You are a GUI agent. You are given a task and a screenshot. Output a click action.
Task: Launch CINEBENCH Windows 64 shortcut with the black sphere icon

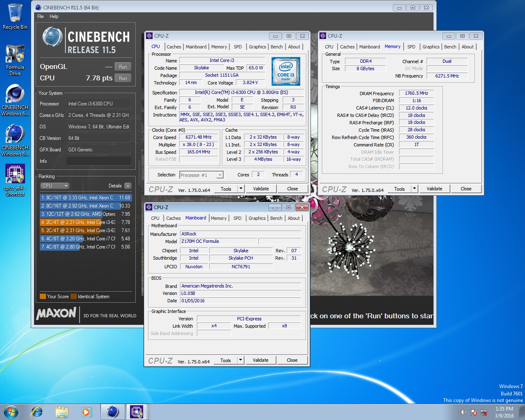tap(15, 100)
